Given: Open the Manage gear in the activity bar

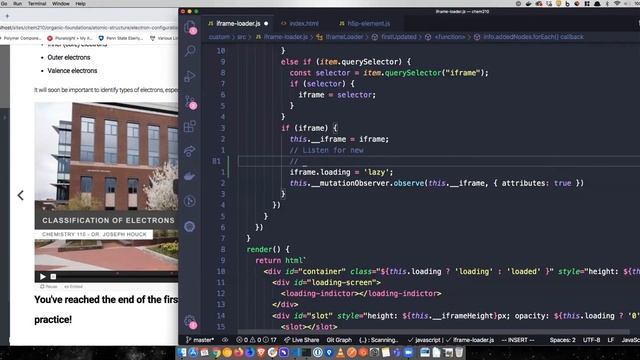Looking at the screenshot, I should tap(190, 322).
